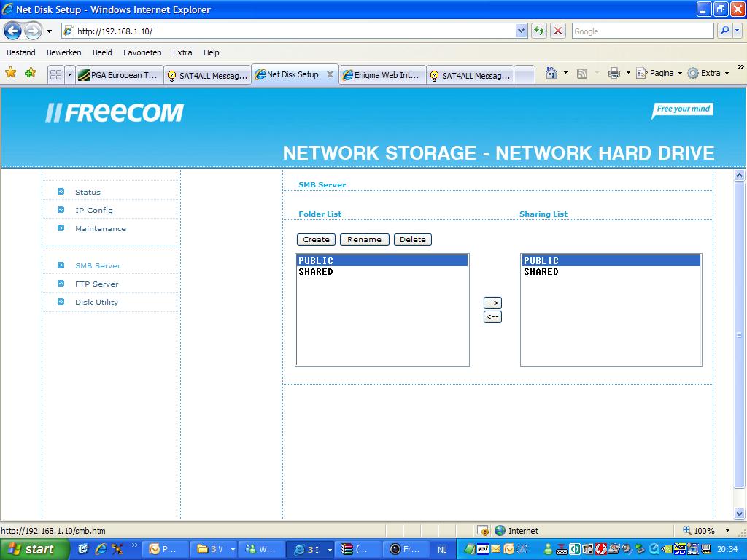The width and height of the screenshot is (747, 560).
Task: Click the Delete folder button
Action: pyautogui.click(x=413, y=239)
